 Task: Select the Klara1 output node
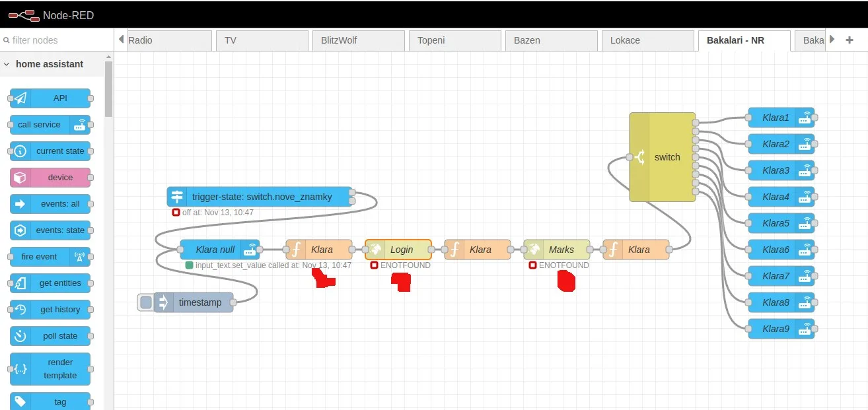(781, 118)
